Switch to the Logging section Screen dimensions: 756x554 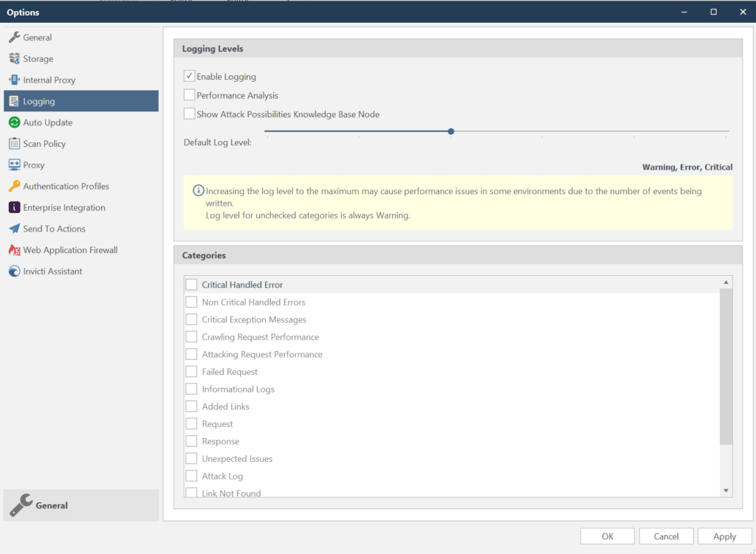[44, 101]
